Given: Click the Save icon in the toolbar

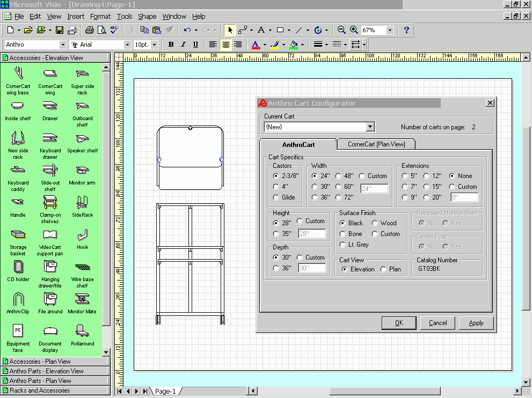Looking at the screenshot, I should click(60, 31).
